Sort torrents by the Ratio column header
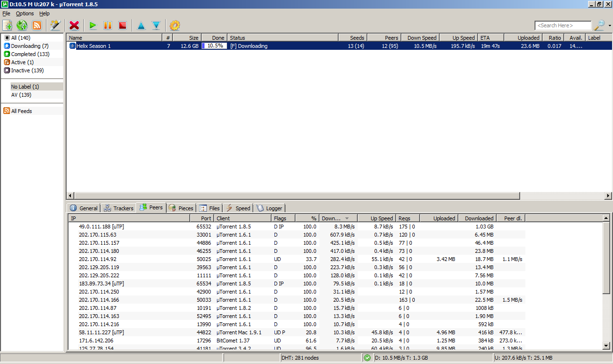 pos(553,38)
